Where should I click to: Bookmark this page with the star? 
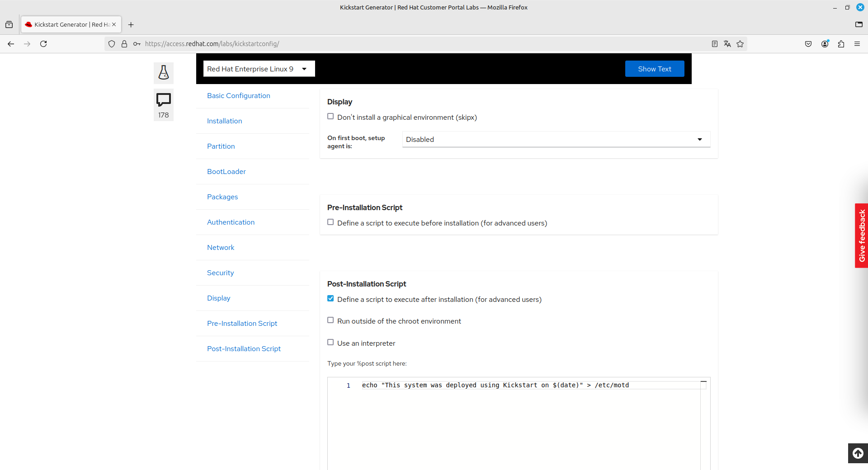point(740,44)
